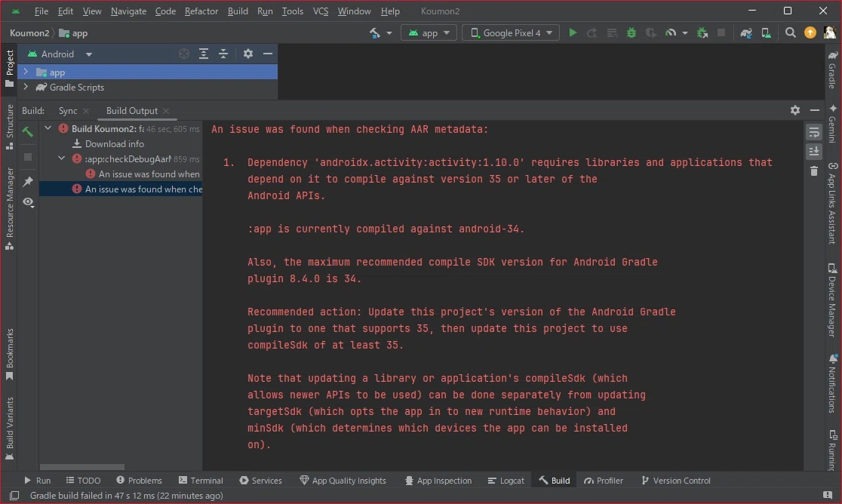Switch to the Sync tab
This screenshot has width=842, height=504.
coord(68,111)
